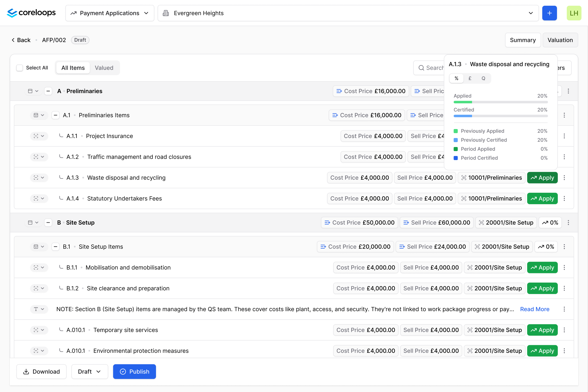Open three-dot menu for Site Setup section

point(568,223)
